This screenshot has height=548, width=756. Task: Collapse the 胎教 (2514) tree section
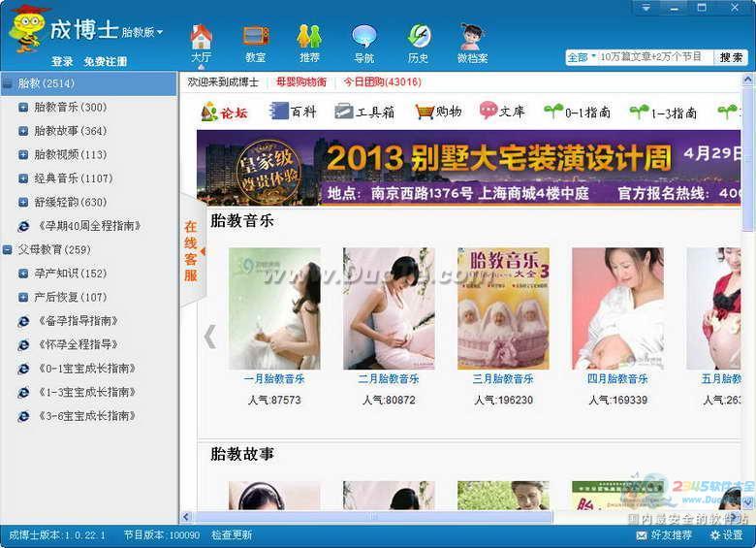(9, 83)
